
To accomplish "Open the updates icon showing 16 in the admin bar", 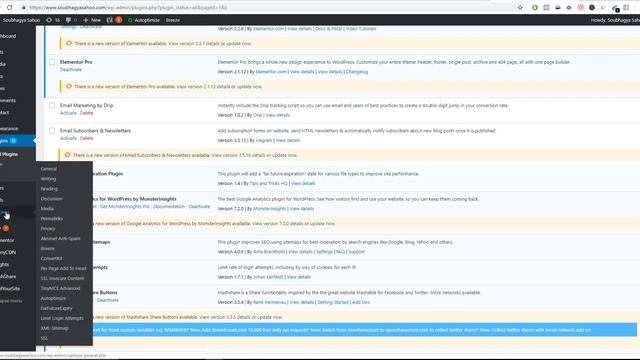I will [53, 20].
